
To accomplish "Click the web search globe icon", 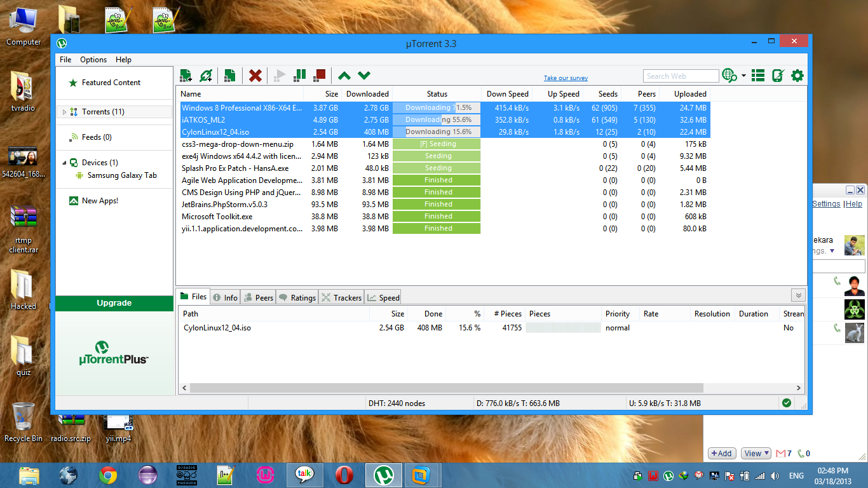I will [729, 76].
